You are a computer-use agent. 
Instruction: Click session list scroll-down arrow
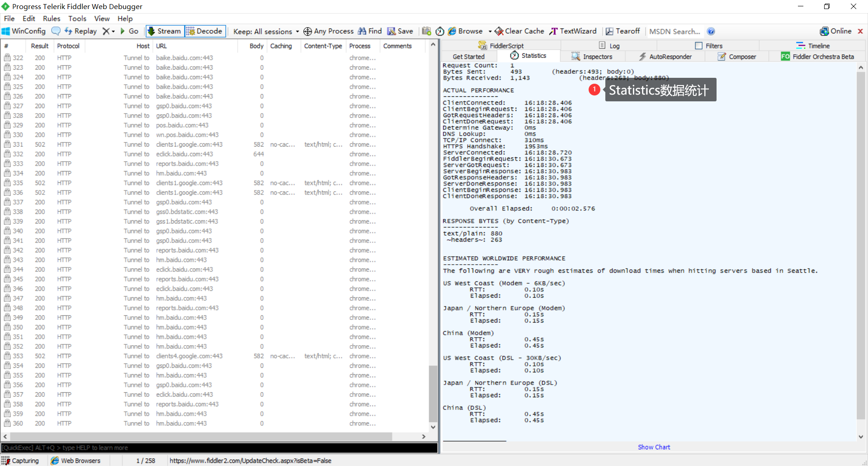point(433,427)
